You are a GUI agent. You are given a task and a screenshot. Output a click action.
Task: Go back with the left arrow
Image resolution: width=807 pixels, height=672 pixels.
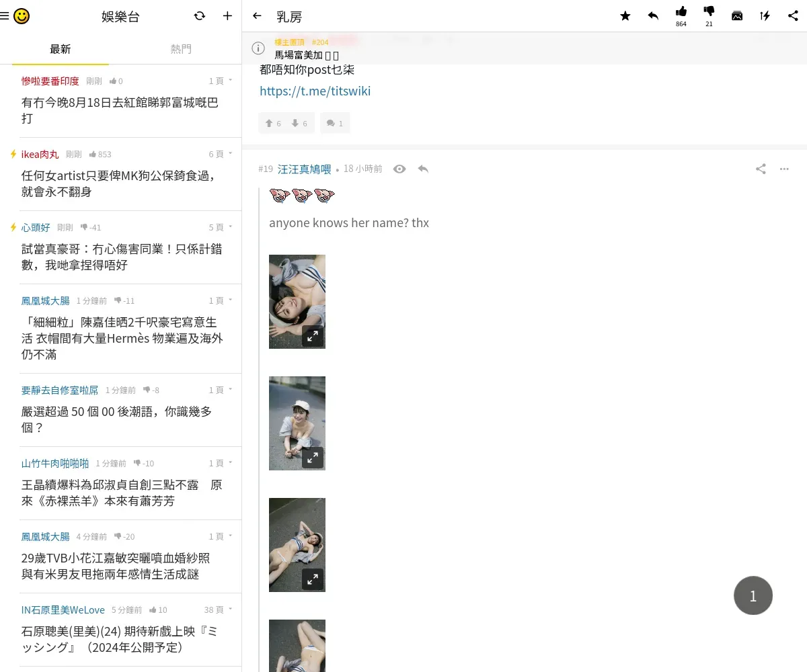pyautogui.click(x=257, y=16)
